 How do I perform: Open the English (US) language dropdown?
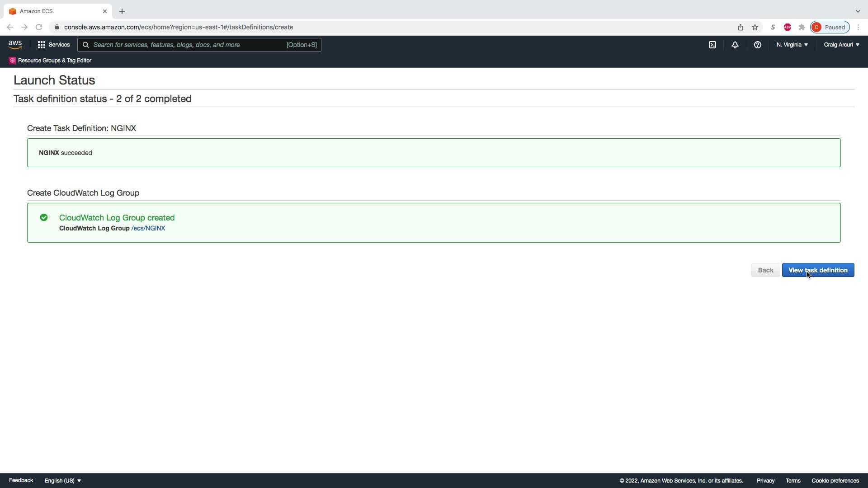(62, 480)
